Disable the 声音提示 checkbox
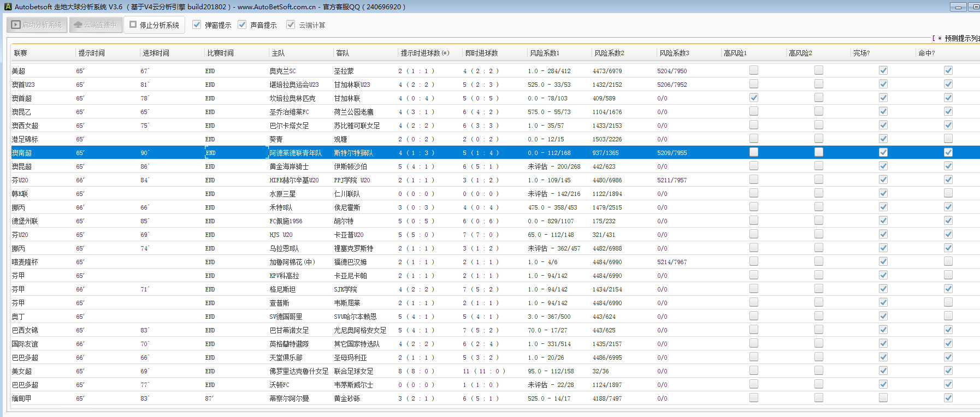 pos(242,25)
